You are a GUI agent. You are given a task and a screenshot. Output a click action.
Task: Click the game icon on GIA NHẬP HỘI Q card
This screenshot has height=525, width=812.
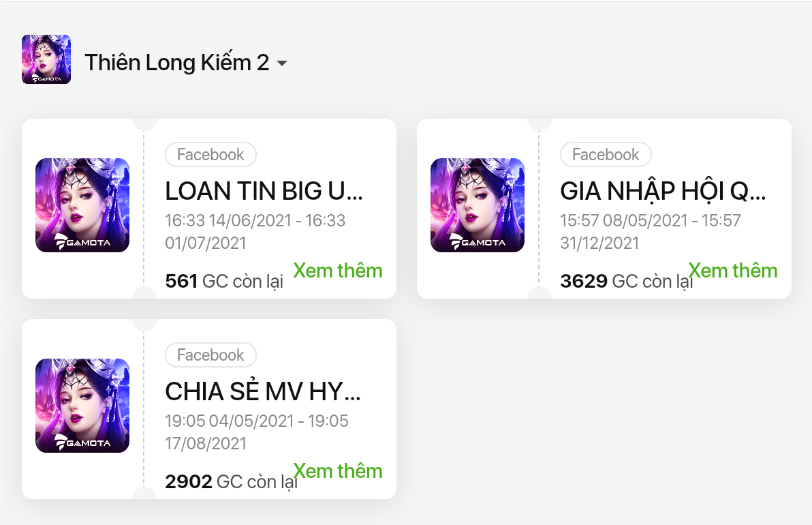[x=478, y=205]
